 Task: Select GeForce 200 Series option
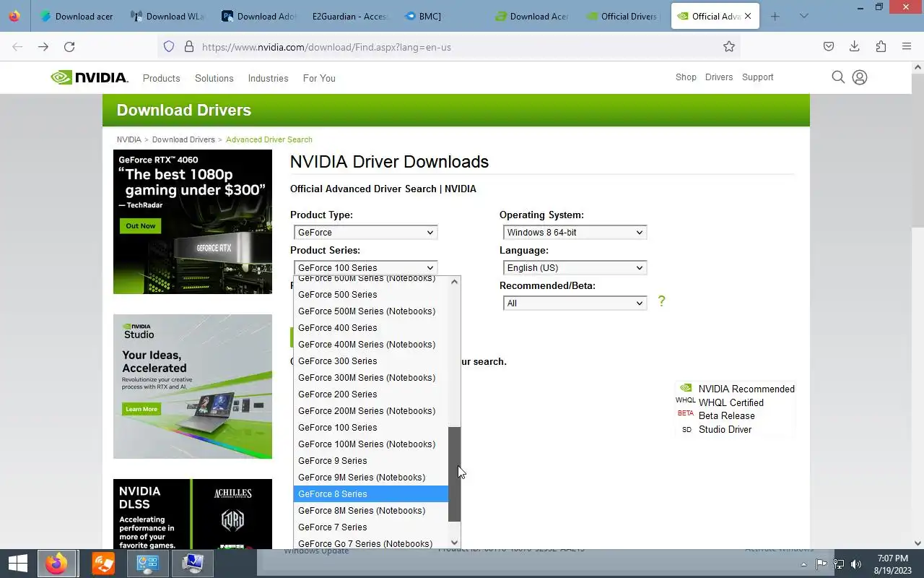[371, 394]
